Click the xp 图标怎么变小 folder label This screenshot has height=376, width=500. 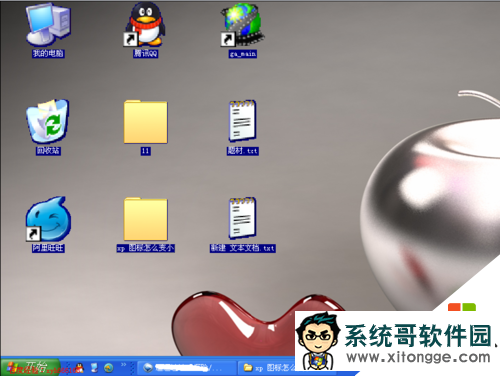point(145,248)
